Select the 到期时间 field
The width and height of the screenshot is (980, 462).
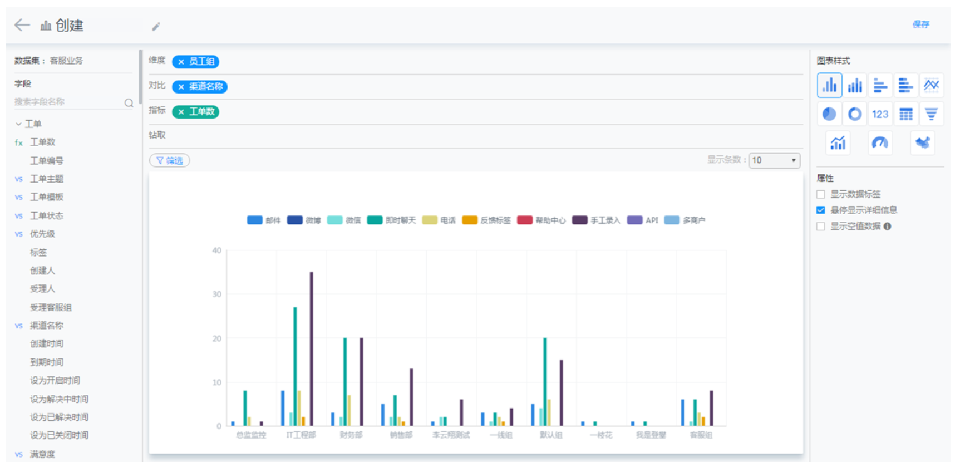click(47, 362)
